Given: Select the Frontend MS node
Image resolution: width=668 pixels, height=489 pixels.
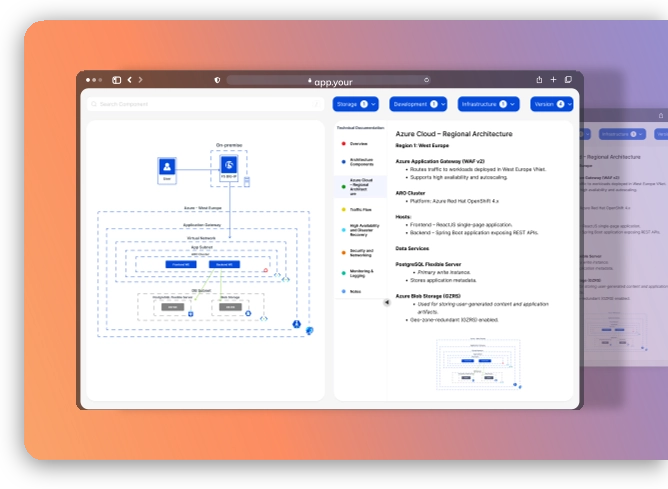Looking at the screenshot, I should click(181, 265).
